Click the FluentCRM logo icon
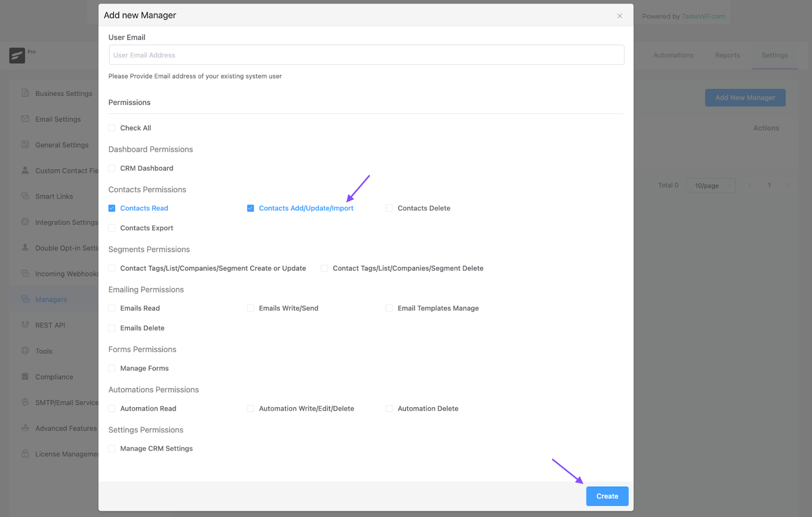The width and height of the screenshot is (812, 517). (17, 55)
